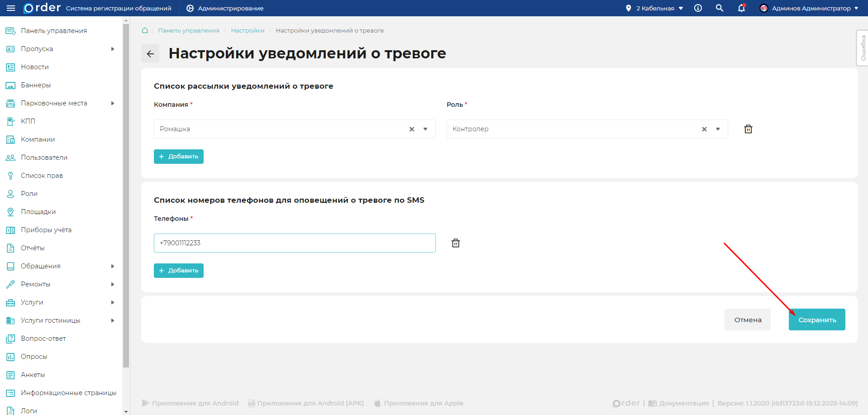868x415 pixels.
Task: Remove the phone number using its trash icon
Action: coord(455,243)
